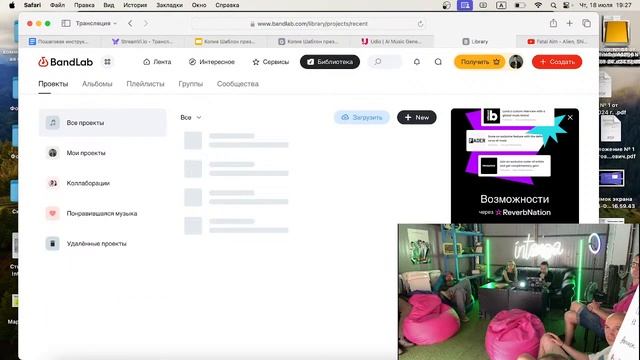Go back with Safari back arrow

point(130,23)
